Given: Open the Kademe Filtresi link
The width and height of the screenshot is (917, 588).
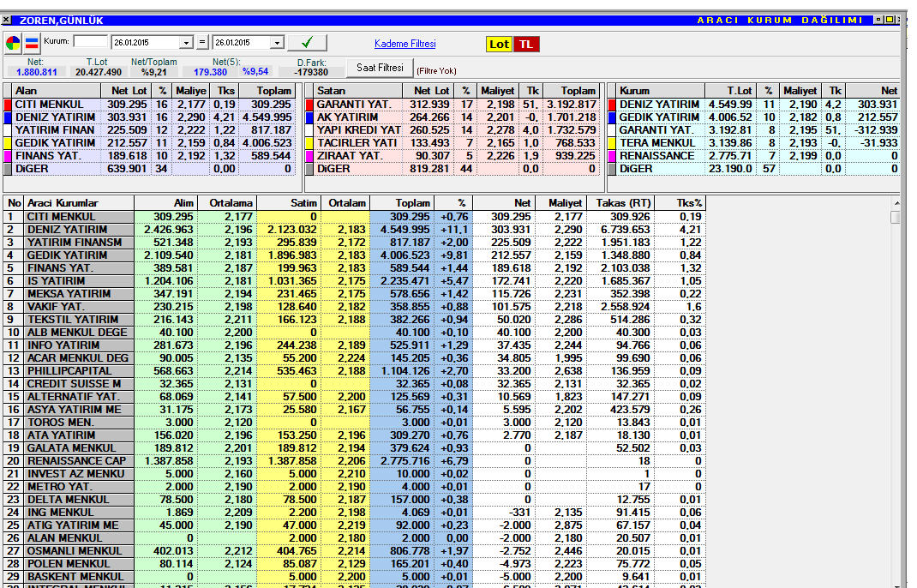Looking at the screenshot, I should point(405,44).
